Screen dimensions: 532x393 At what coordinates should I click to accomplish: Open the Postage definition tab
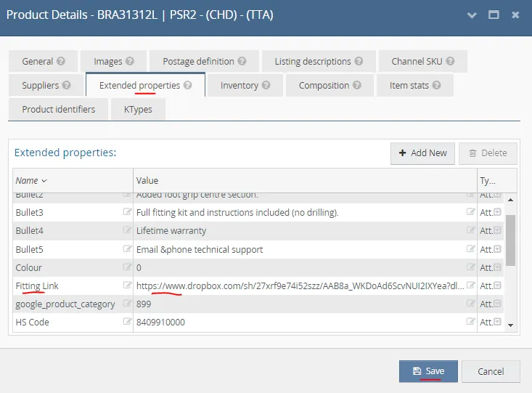[x=204, y=61]
